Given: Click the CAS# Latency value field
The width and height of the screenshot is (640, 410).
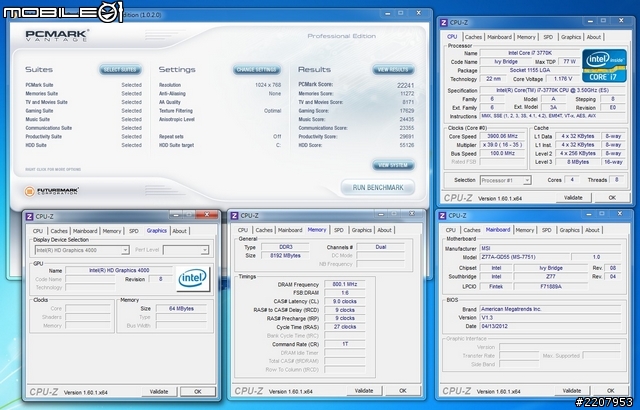Looking at the screenshot, I should (x=345, y=301).
